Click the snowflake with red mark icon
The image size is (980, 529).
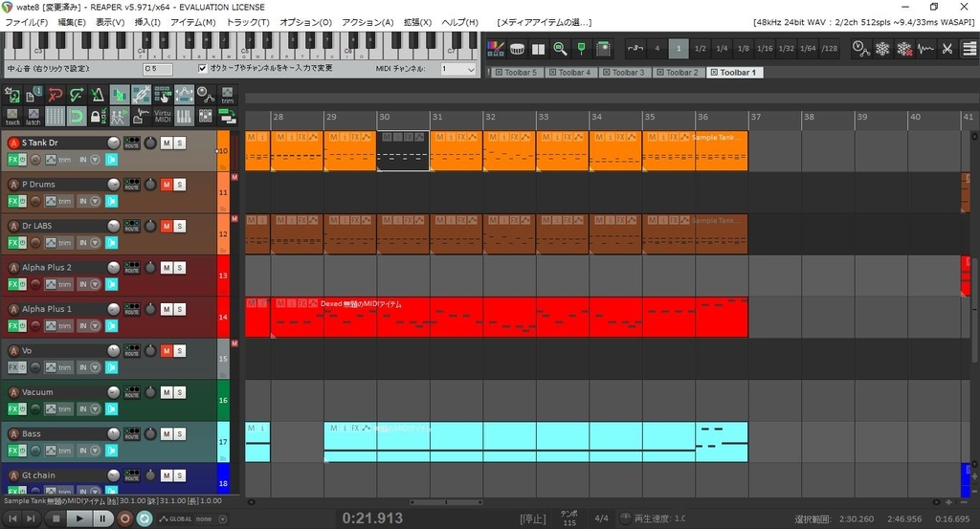click(x=904, y=49)
